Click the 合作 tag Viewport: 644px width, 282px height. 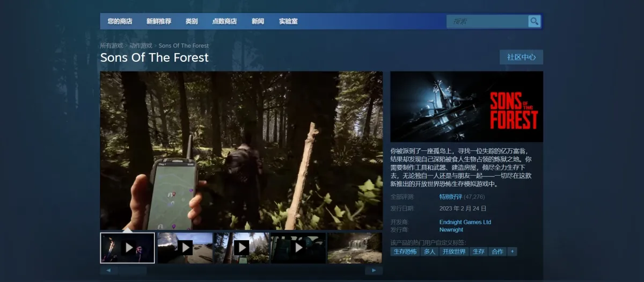(x=497, y=251)
